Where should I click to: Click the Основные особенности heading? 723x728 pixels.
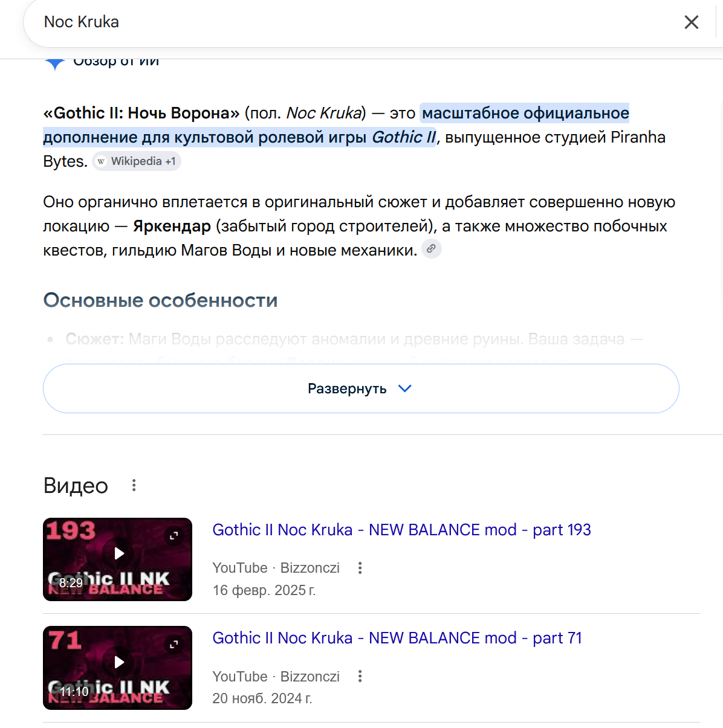pyautogui.click(x=160, y=300)
